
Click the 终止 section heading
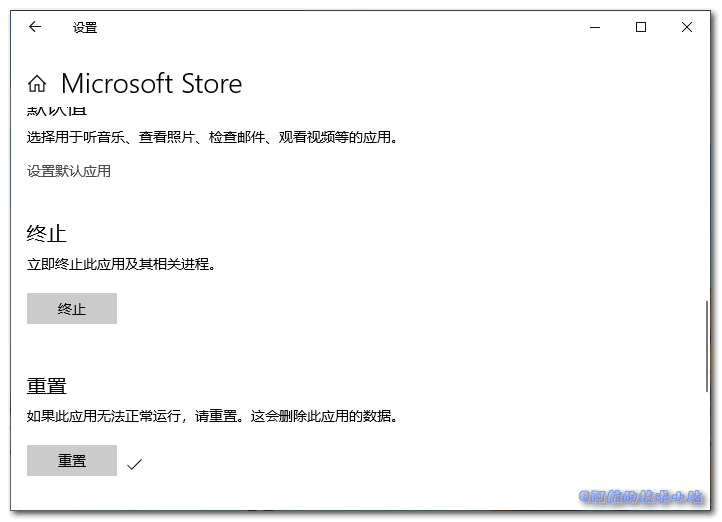(x=46, y=234)
